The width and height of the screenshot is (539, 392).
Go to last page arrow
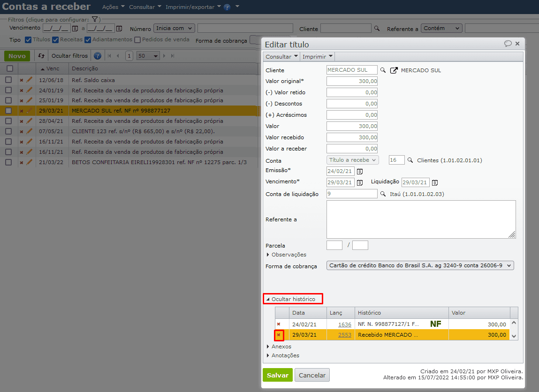click(173, 56)
